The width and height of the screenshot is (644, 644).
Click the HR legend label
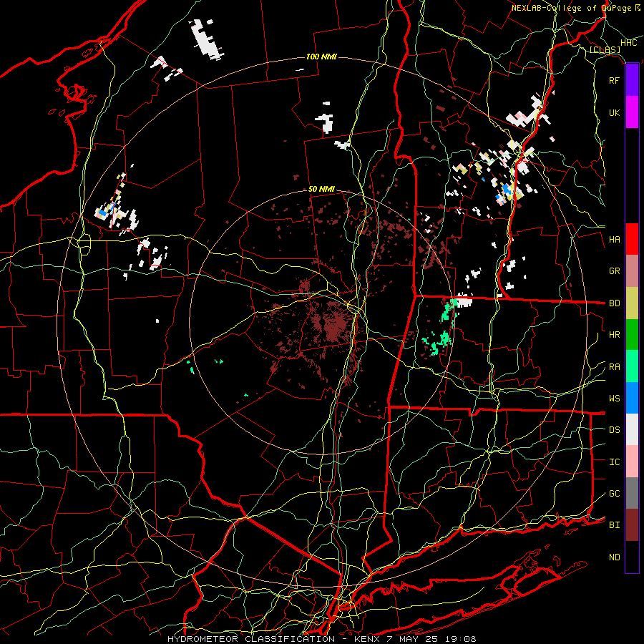coord(614,335)
